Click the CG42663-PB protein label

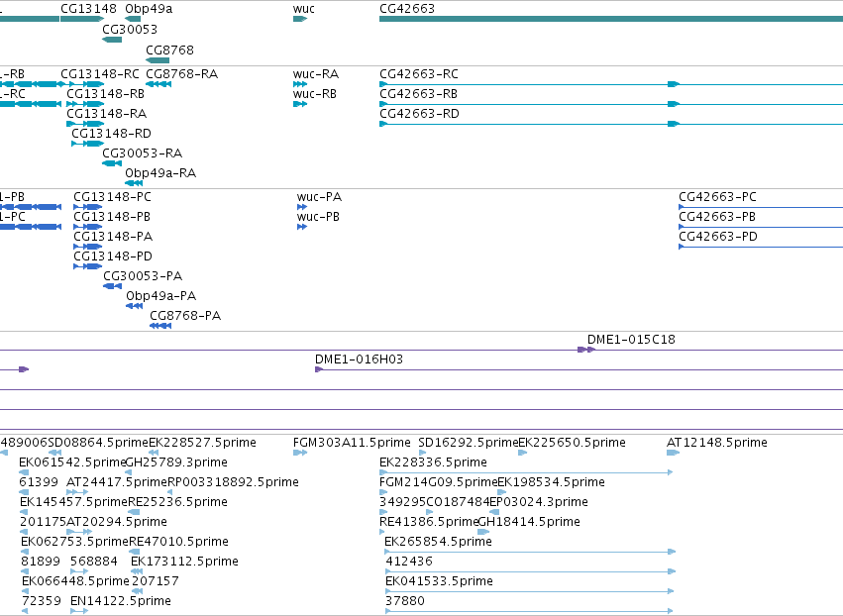[717, 217]
